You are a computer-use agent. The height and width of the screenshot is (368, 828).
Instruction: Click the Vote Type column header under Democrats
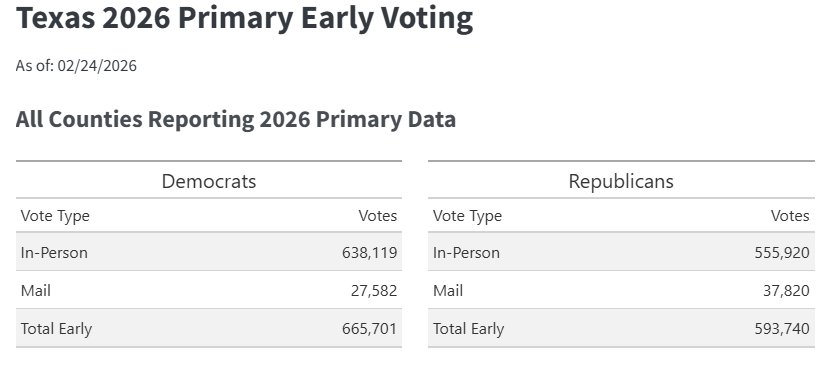coord(55,216)
